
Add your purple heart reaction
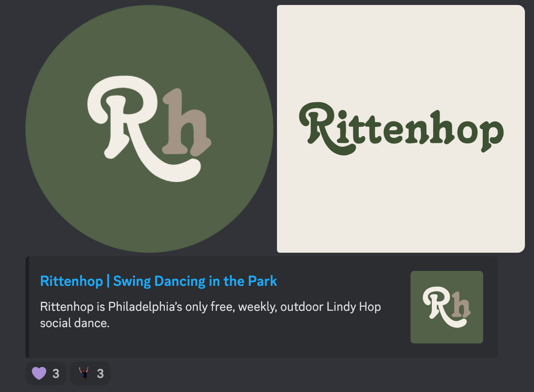(x=45, y=373)
